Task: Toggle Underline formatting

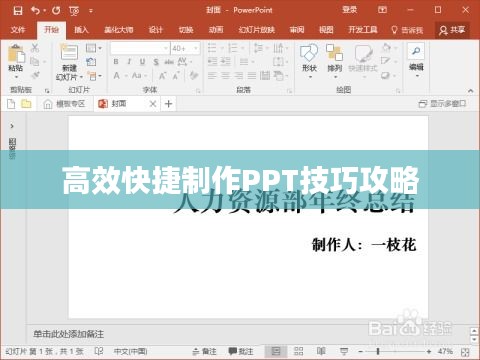Action: click(142, 62)
